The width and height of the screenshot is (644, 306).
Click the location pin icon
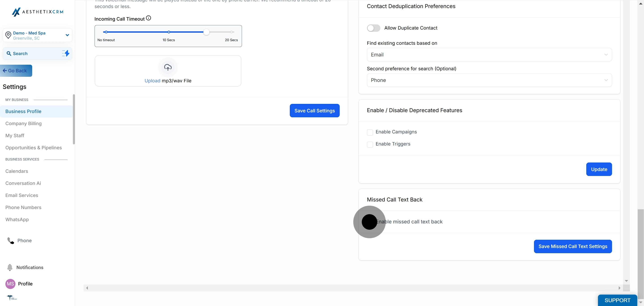point(8,35)
